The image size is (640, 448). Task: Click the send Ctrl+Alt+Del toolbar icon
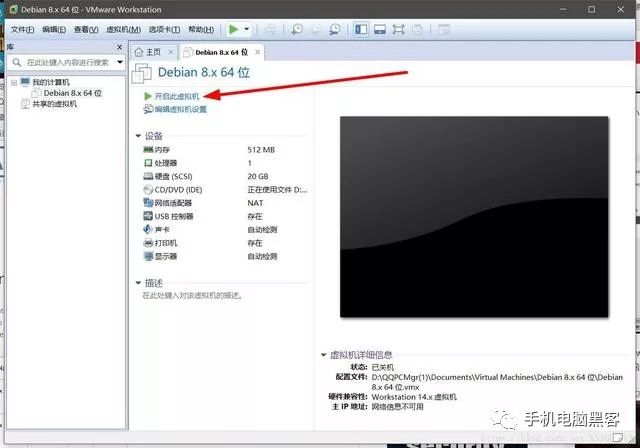270,29
